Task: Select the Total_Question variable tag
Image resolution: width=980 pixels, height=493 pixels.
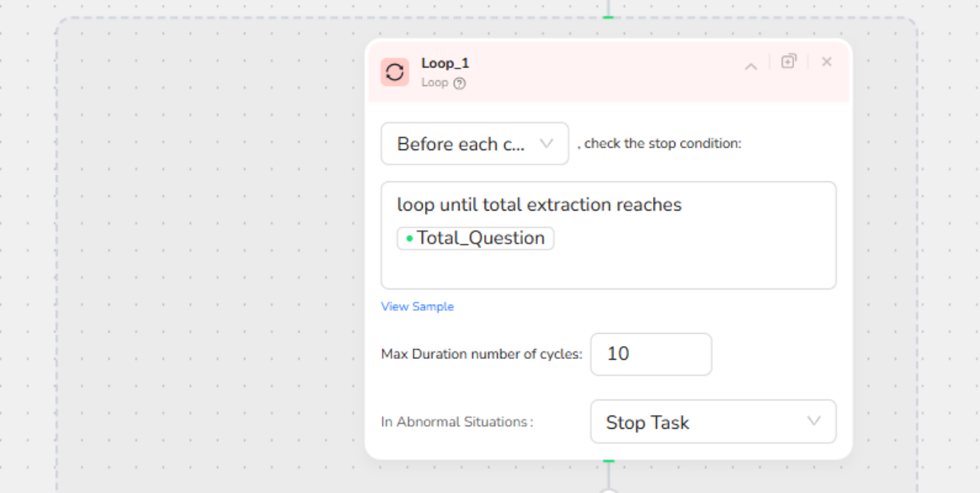Action: pyautogui.click(x=475, y=238)
